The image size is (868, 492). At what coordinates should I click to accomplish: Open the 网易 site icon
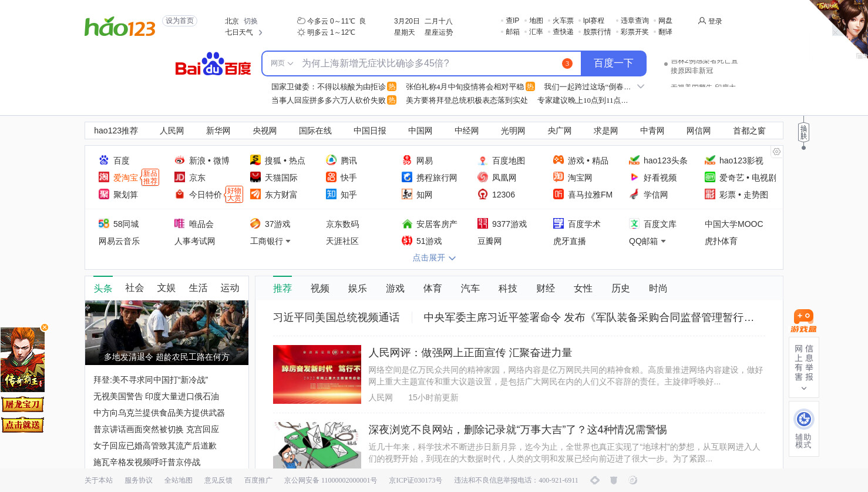click(407, 160)
